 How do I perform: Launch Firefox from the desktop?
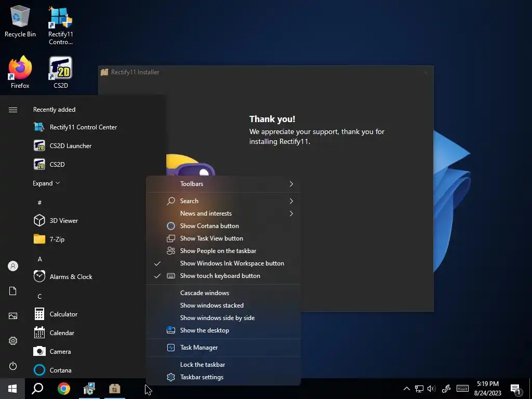tap(20, 72)
